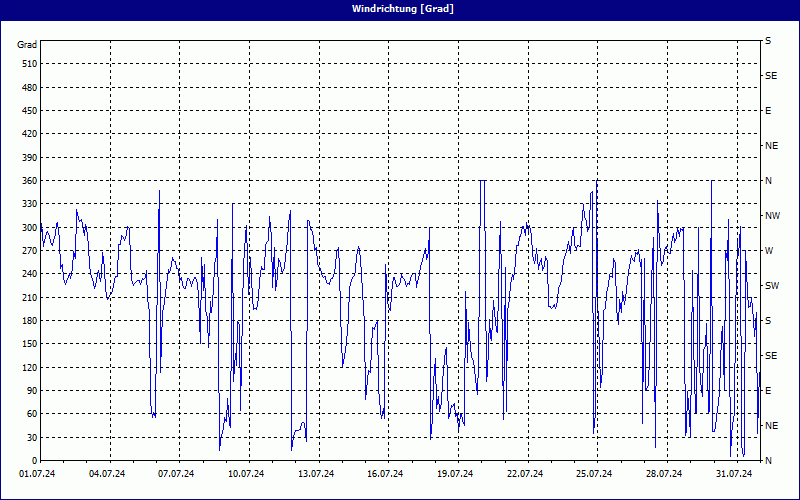800x500 pixels.
Task: Click the E compass label level with 450
Action: 768,111
